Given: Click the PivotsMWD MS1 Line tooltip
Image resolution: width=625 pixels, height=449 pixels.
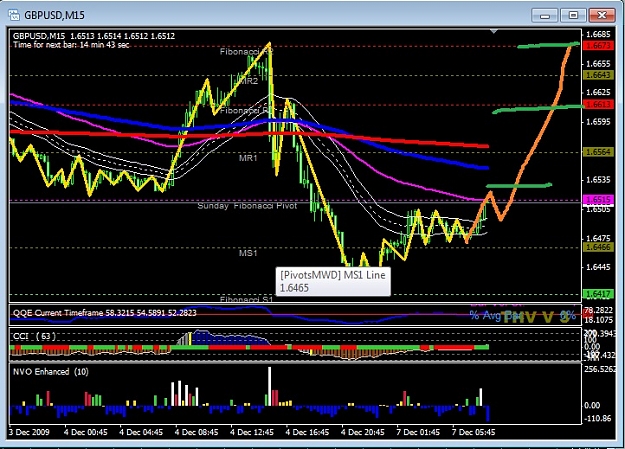Looking at the screenshot, I should pos(333,282).
